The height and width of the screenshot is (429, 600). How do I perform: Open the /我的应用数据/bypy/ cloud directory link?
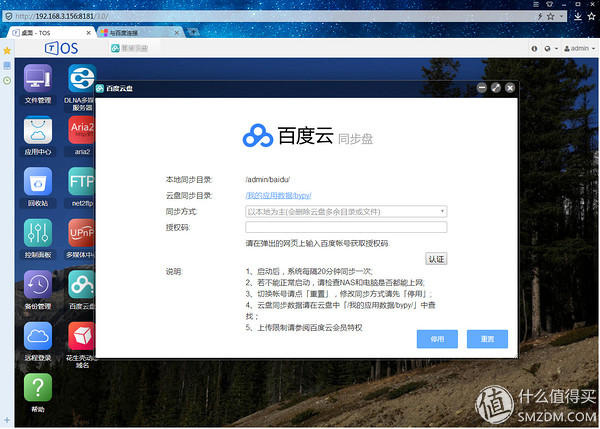coord(278,196)
